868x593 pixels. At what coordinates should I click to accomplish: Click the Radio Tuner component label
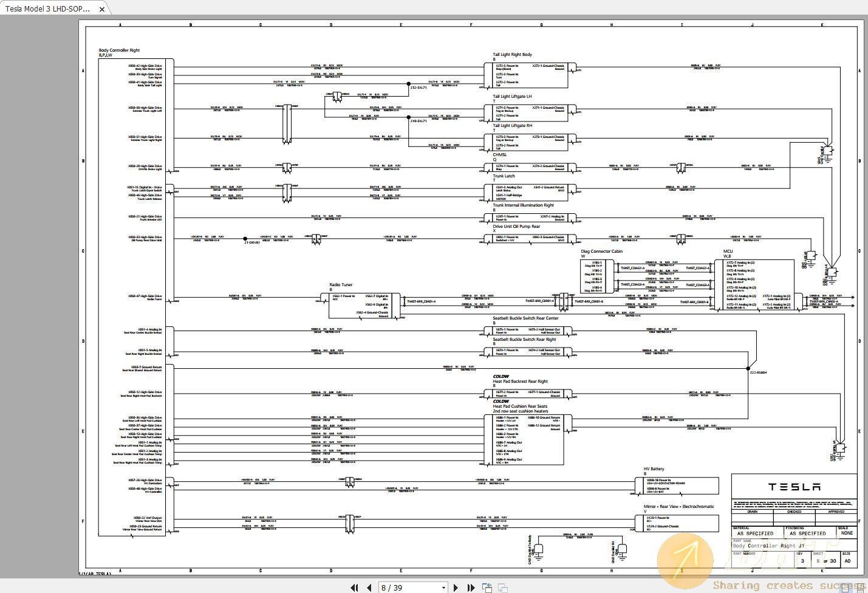click(341, 285)
